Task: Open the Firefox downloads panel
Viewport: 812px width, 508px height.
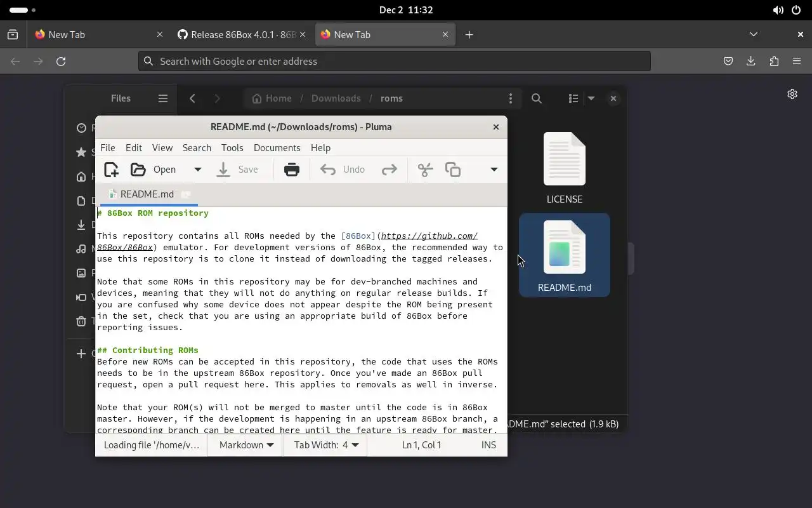Action: click(x=751, y=61)
